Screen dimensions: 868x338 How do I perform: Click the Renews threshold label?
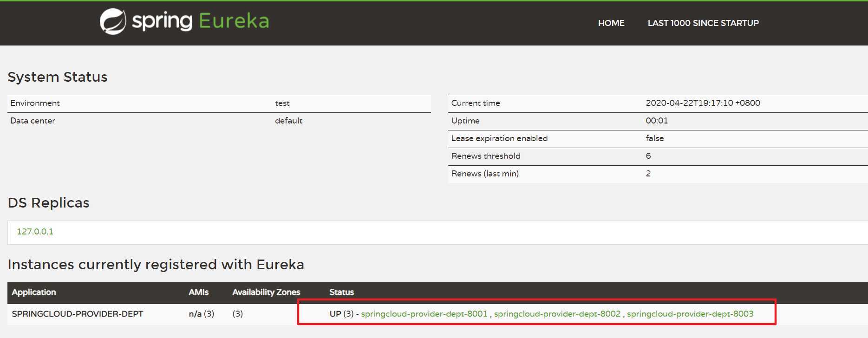pyautogui.click(x=486, y=156)
